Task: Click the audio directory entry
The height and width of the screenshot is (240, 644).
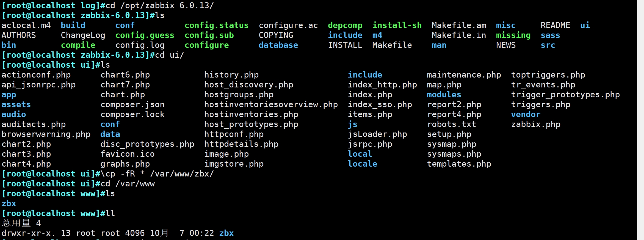Action: [x=14, y=114]
